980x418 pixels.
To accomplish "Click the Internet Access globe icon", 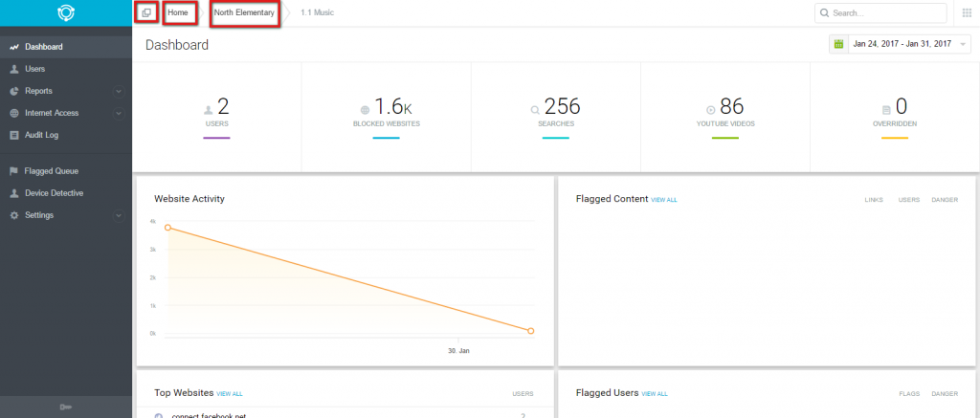I will click(14, 113).
